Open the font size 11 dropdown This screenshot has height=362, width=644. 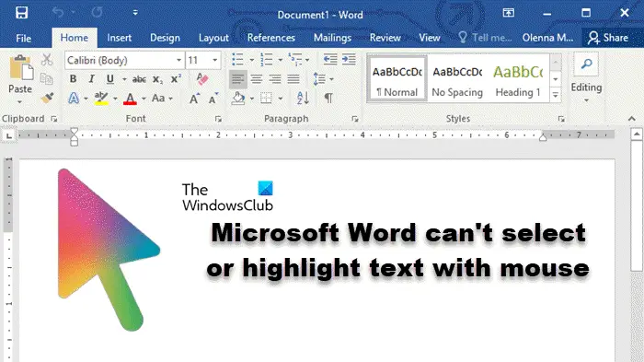[214, 61]
